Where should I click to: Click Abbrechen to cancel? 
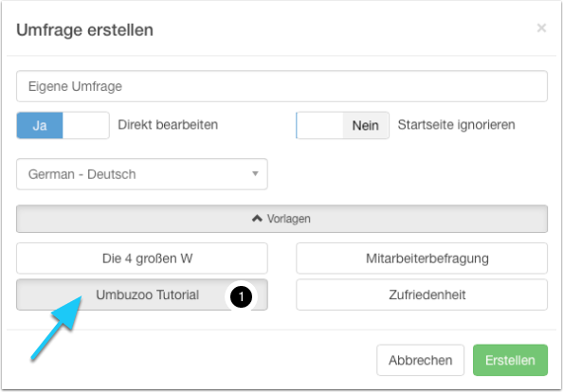(421, 360)
